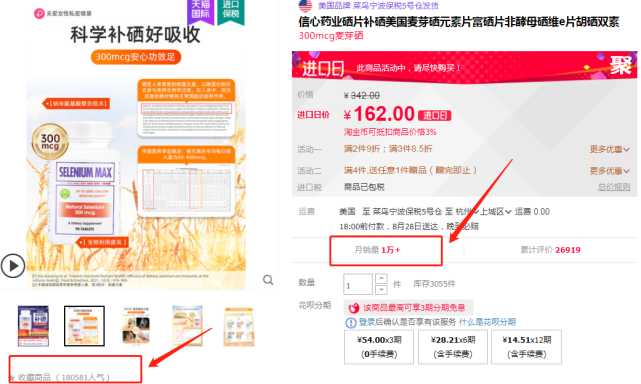Click the 库存3055件 stock text

pos(434,284)
